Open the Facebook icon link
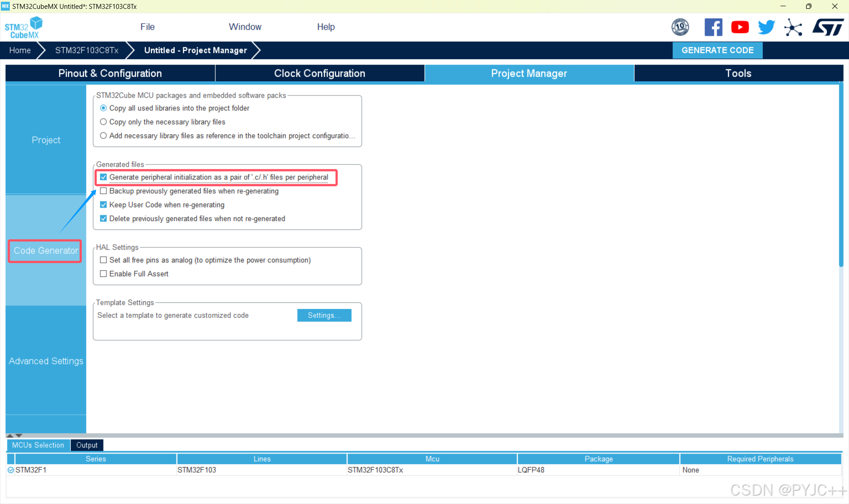This screenshot has width=849, height=504. pyautogui.click(x=713, y=27)
